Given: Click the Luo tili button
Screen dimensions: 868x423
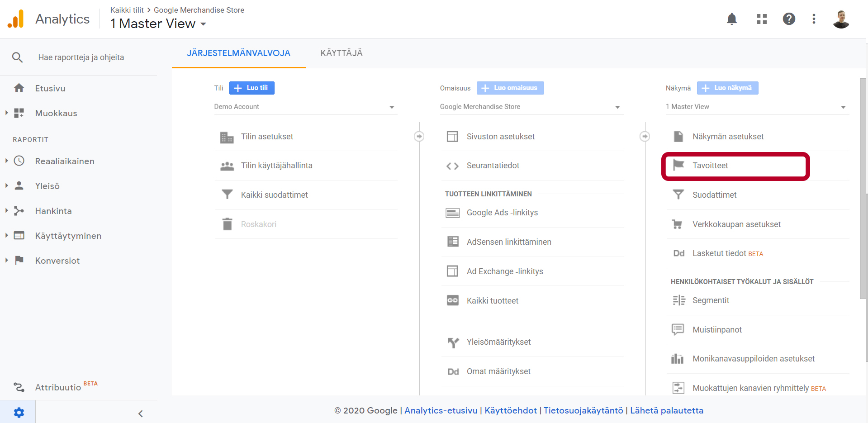Looking at the screenshot, I should (x=252, y=88).
